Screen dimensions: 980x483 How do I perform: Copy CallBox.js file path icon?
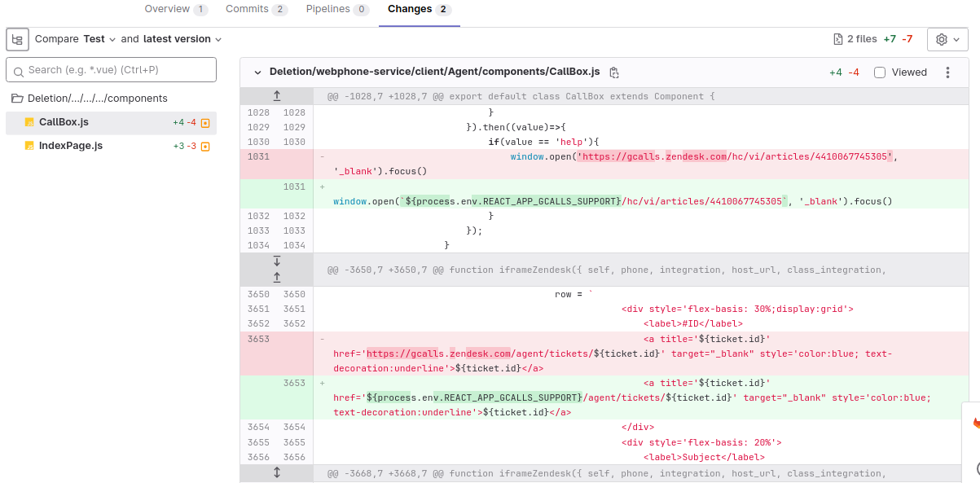point(614,72)
